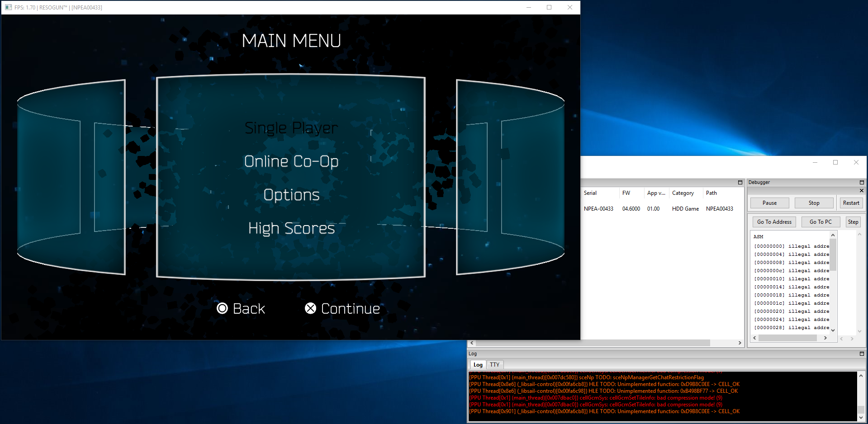Click game list horizontal scroll right arrow
This screenshot has height=424, width=868.
(740, 343)
